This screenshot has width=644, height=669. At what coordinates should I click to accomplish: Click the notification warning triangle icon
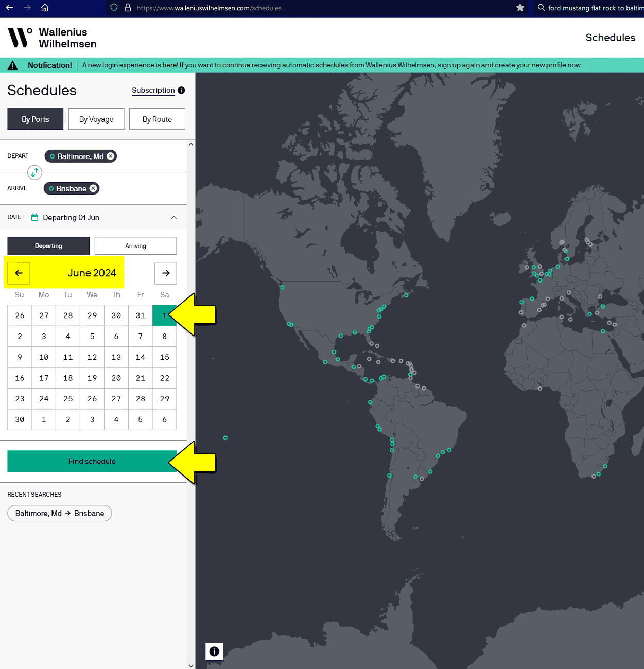coord(13,65)
